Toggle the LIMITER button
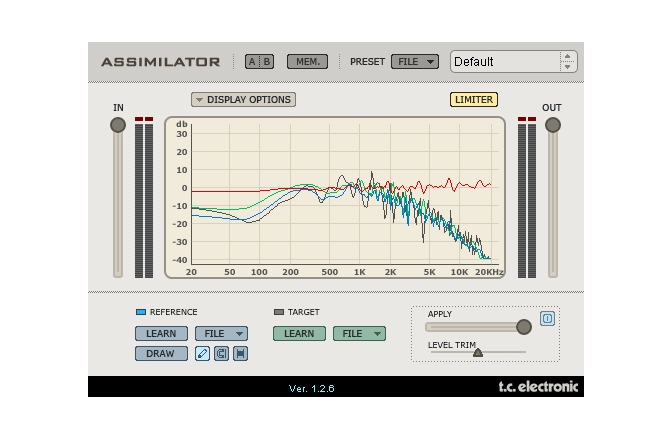The image size is (672, 440). click(474, 99)
